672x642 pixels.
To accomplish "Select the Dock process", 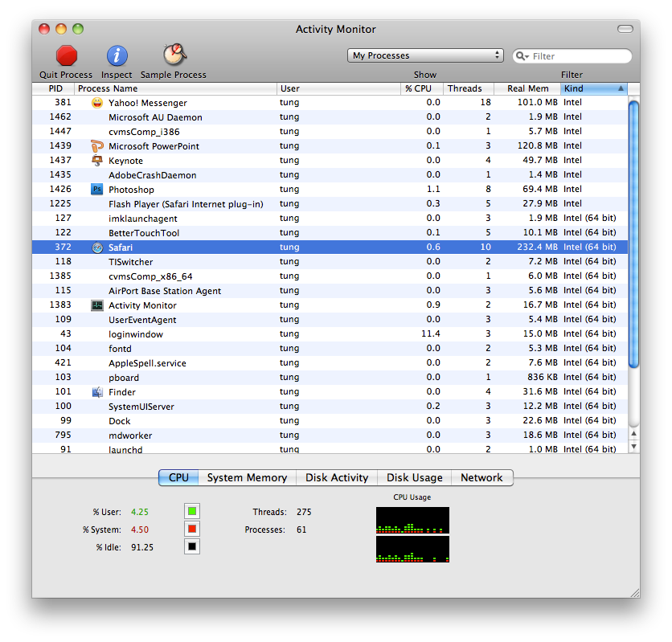I will click(x=330, y=421).
